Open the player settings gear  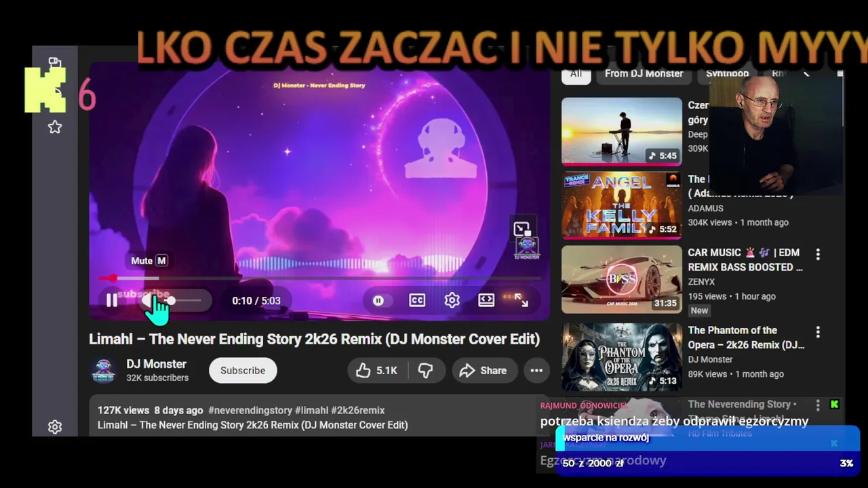pos(452,300)
